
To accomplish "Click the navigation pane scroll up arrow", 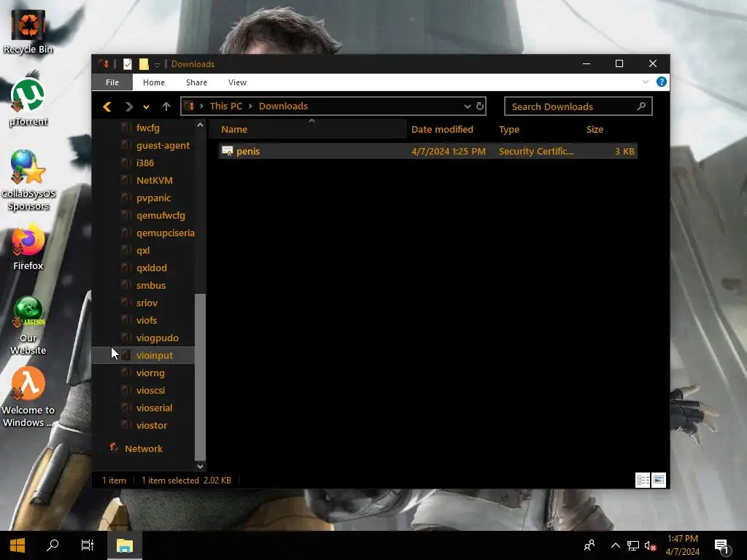I will pyautogui.click(x=200, y=125).
